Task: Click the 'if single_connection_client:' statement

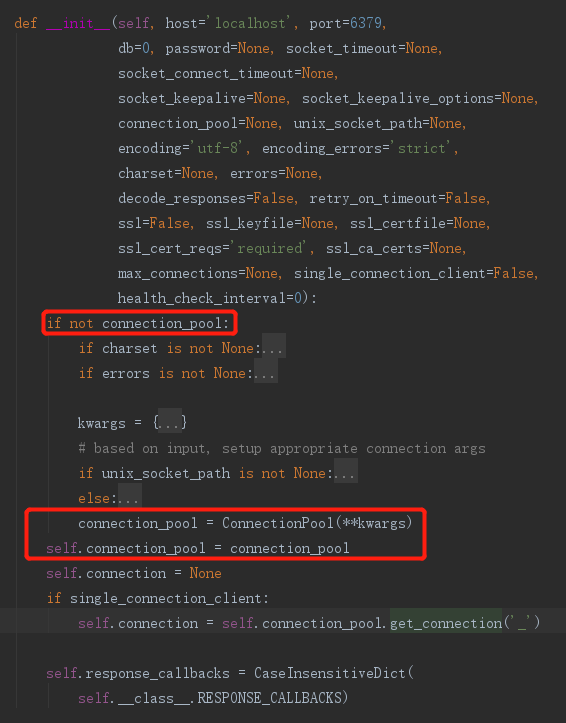Action: point(158,599)
